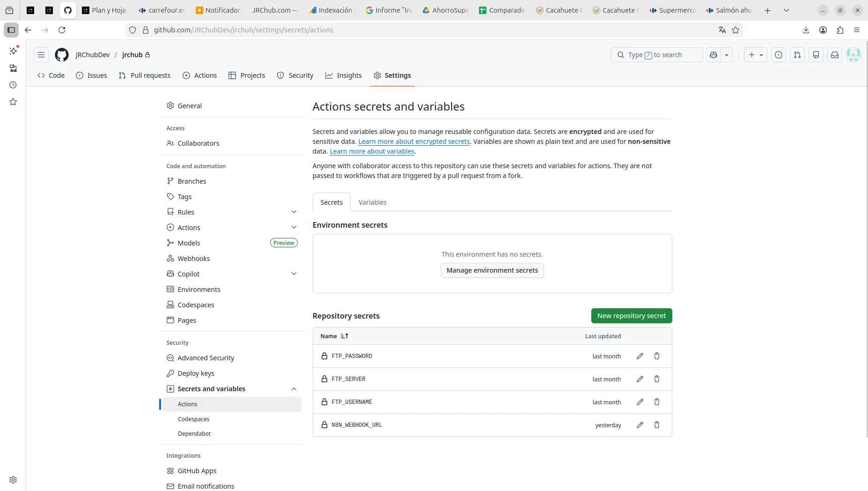The height and width of the screenshot is (491, 868).
Task: Open a new browser tab
Action: click(768, 10)
